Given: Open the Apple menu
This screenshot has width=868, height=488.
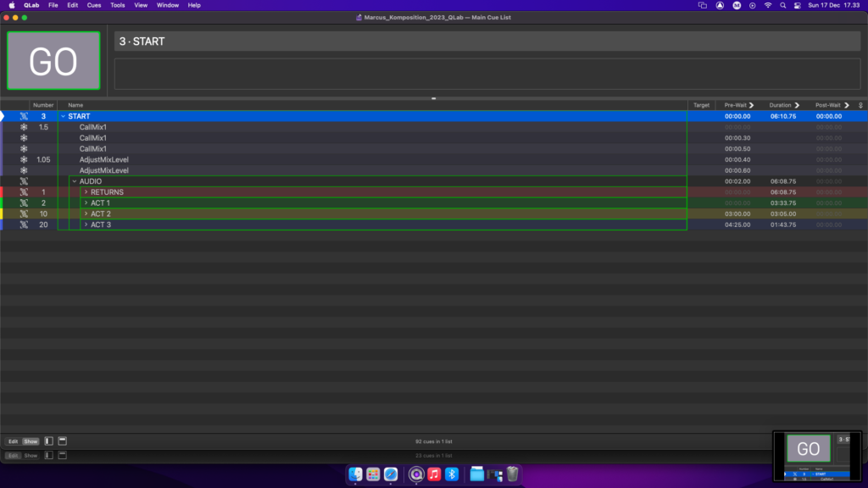Looking at the screenshot, I should (x=12, y=5).
